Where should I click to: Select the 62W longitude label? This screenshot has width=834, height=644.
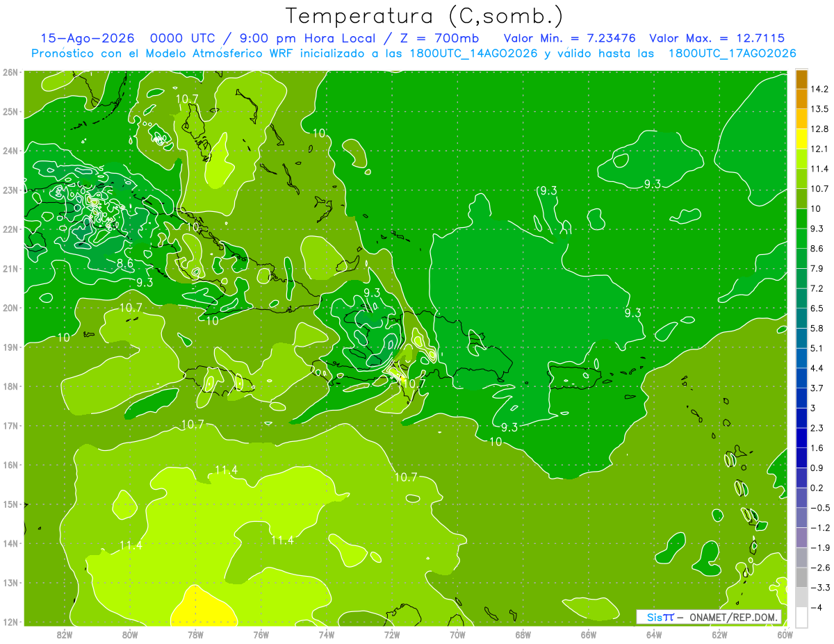(719, 634)
